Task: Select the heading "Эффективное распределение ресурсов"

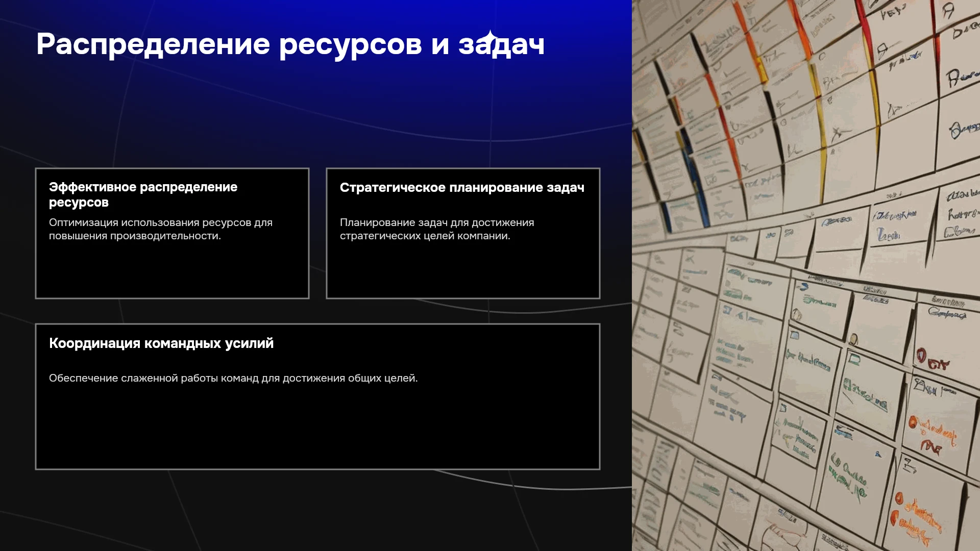Action: (143, 195)
